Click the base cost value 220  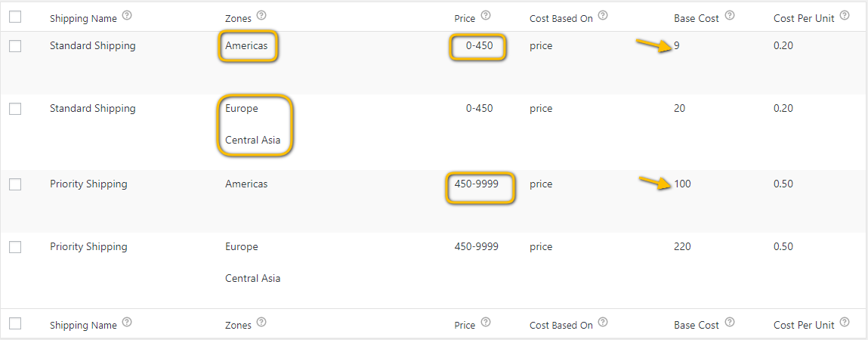(x=682, y=246)
